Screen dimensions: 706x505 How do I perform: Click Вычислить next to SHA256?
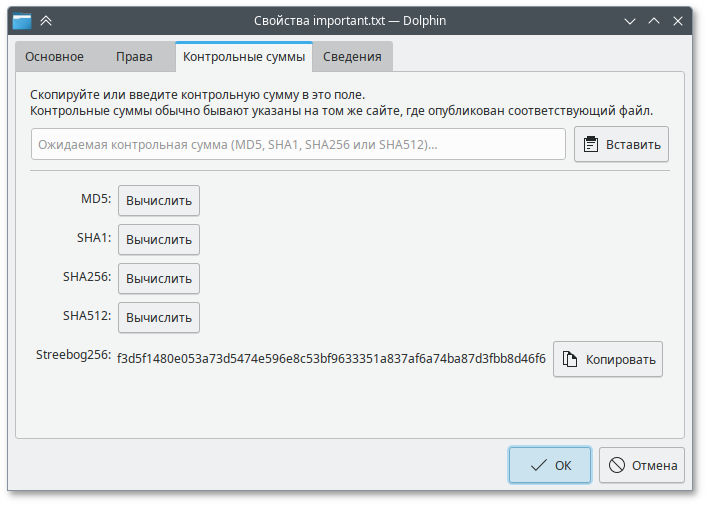pos(159,278)
